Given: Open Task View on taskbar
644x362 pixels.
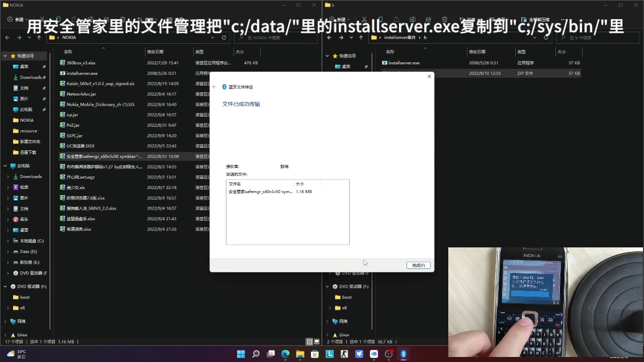Looking at the screenshot, I should click(271, 354).
